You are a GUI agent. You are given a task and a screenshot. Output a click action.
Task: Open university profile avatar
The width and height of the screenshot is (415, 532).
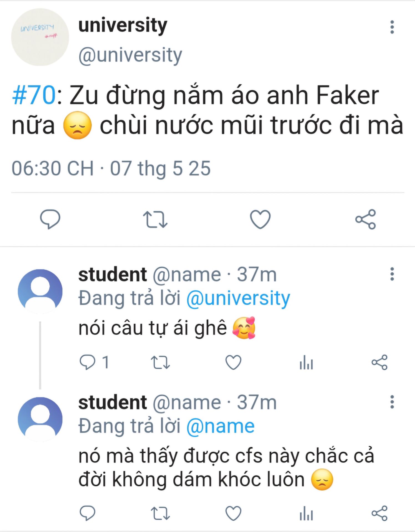click(x=40, y=37)
